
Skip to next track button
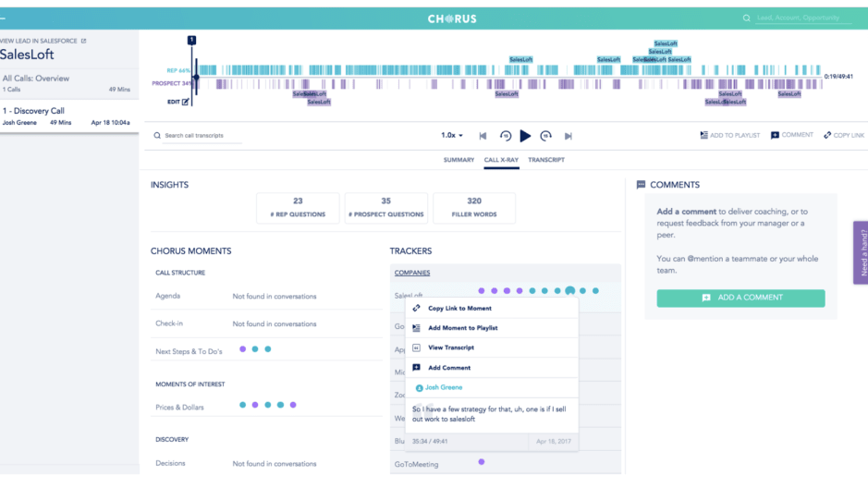pyautogui.click(x=568, y=136)
